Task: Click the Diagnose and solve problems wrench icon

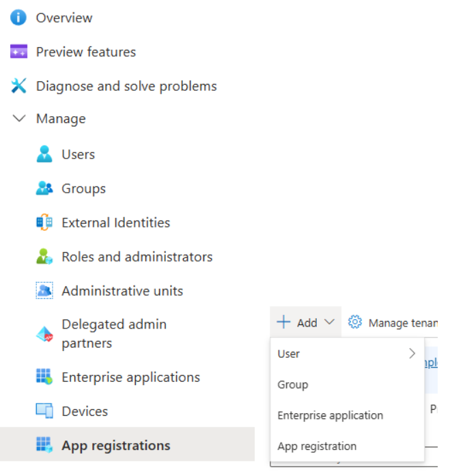Action: tap(18, 86)
